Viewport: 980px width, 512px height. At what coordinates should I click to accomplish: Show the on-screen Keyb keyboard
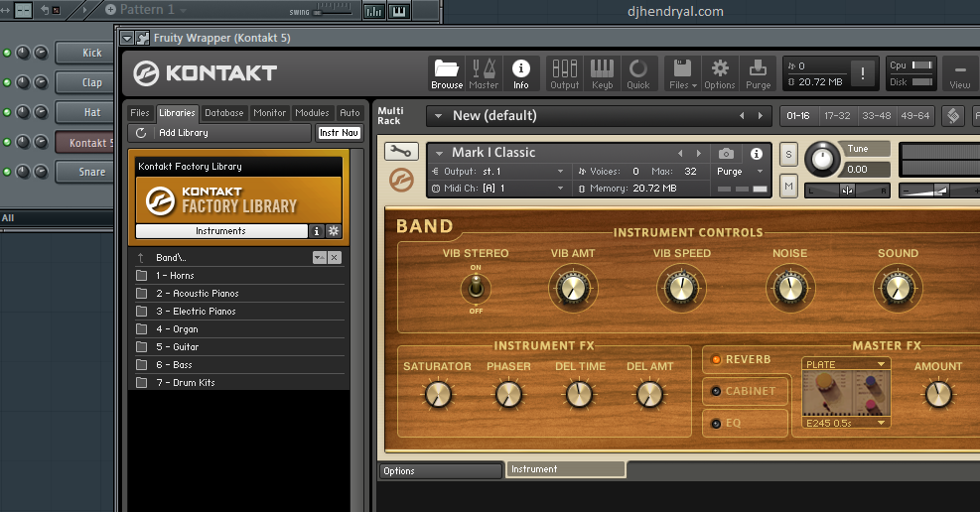pyautogui.click(x=602, y=73)
